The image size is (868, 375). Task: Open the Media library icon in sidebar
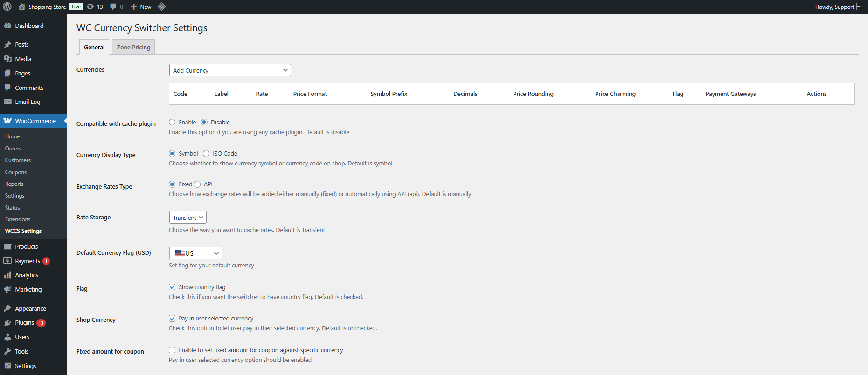(7, 59)
